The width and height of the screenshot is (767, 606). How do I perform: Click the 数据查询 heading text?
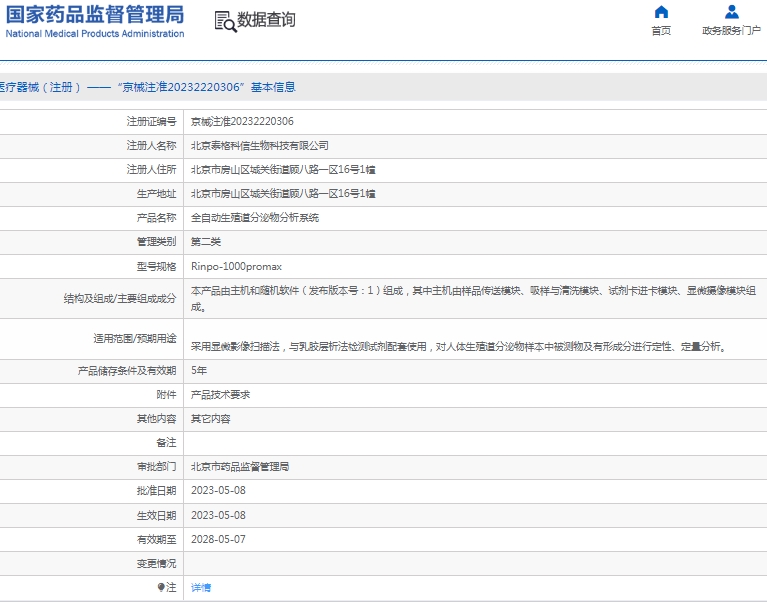point(266,20)
